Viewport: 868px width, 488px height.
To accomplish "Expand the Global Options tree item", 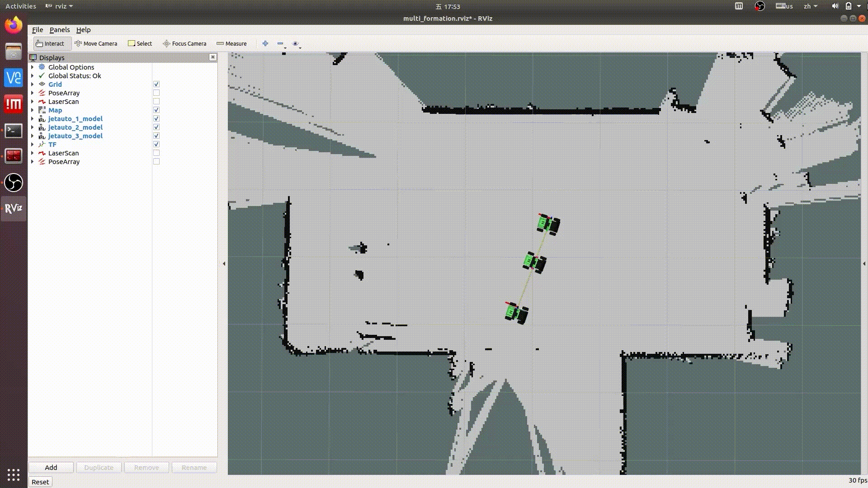I will (x=32, y=67).
